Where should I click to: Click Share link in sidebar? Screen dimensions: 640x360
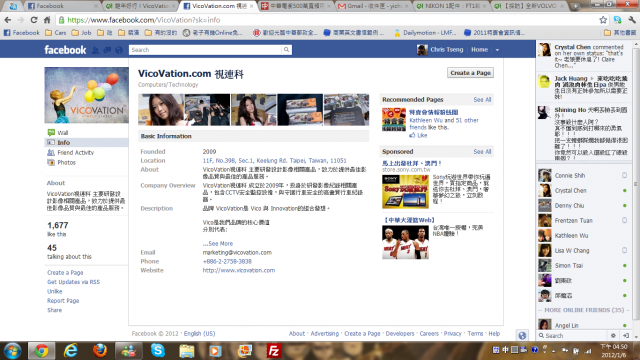(54, 310)
